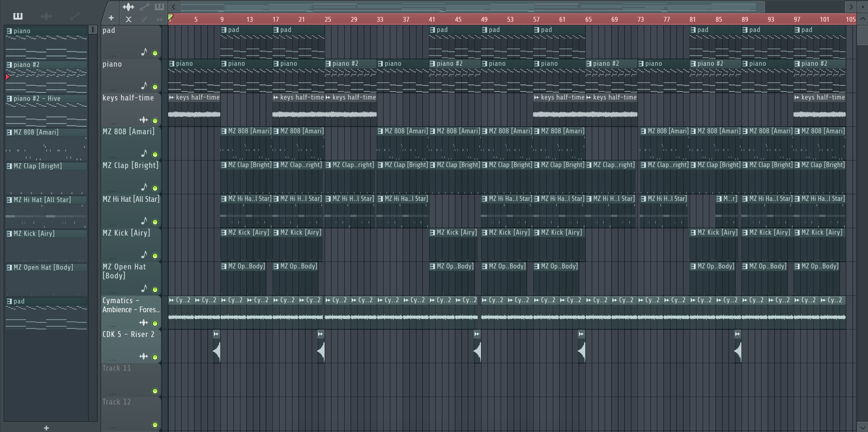Click scroll-right arrow of playlist overview bar
This screenshot has height=432, width=868.
tap(851, 7)
